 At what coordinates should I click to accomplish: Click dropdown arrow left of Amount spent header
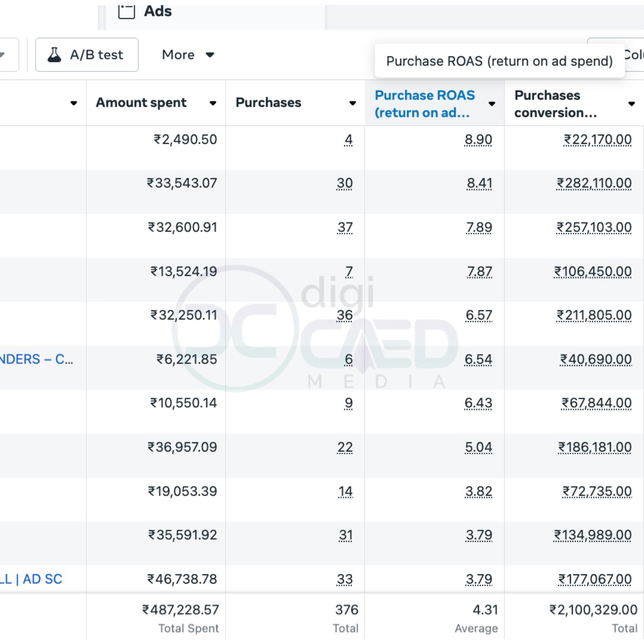coord(74,103)
